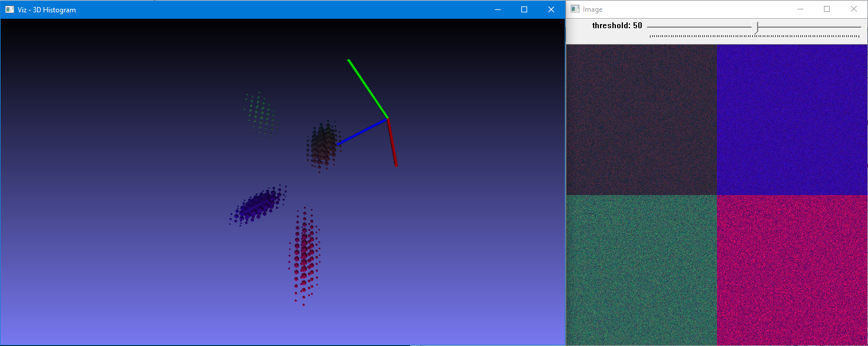Screen dimensions: 868x346
Task: Minimize the Image window
Action: [800, 9]
